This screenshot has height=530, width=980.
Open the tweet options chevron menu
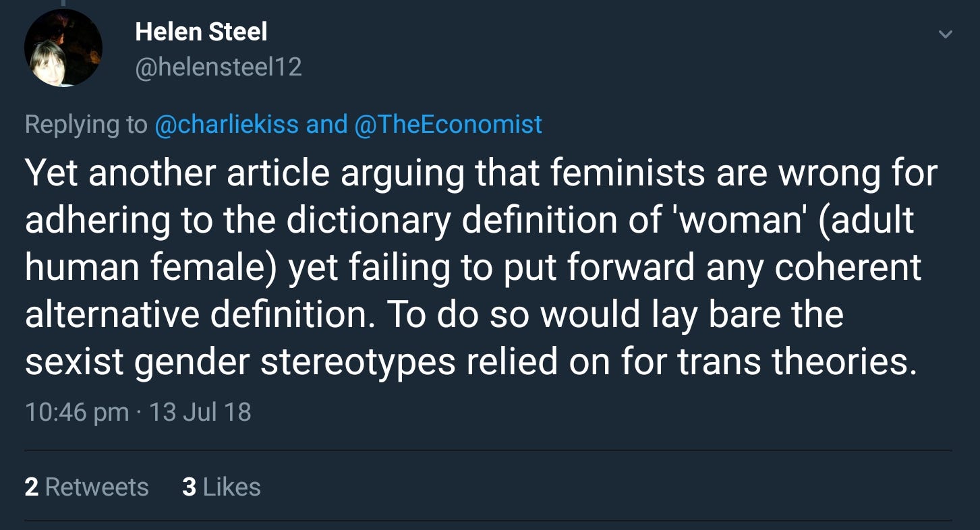point(946,34)
